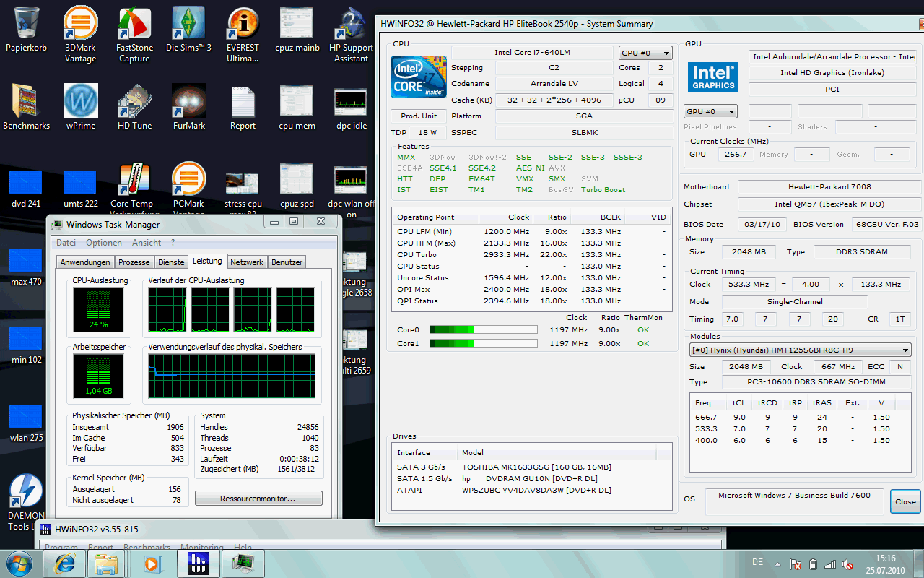Screen dimensions: 924x578
Task: Click the Core0 load bar
Action: [x=483, y=330]
